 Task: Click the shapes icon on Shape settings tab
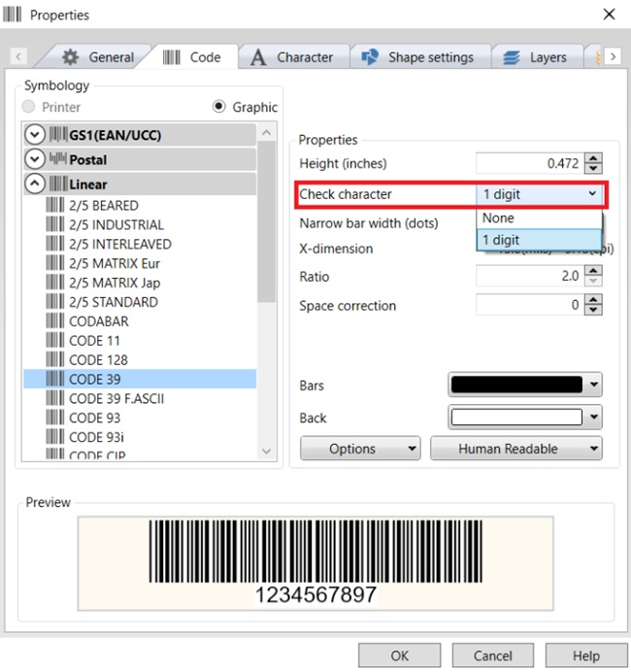click(x=370, y=57)
